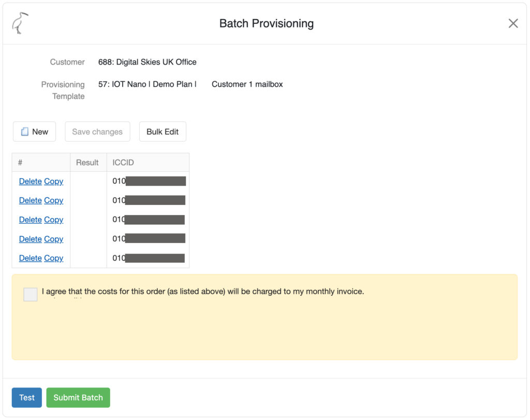This screenshot has width=530, height=420.
Task: Copy the third ICCID row
Action: pyautogui.click(x=53, y=220)
